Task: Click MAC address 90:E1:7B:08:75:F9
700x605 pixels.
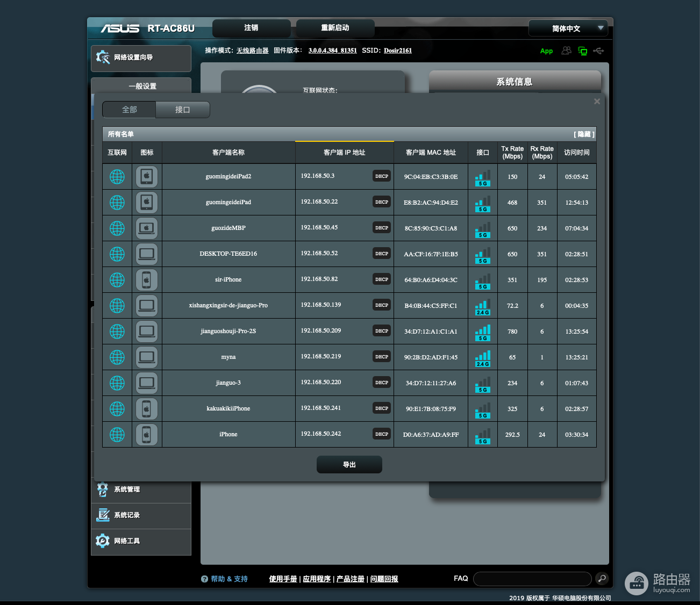Action: click(431, 409)
